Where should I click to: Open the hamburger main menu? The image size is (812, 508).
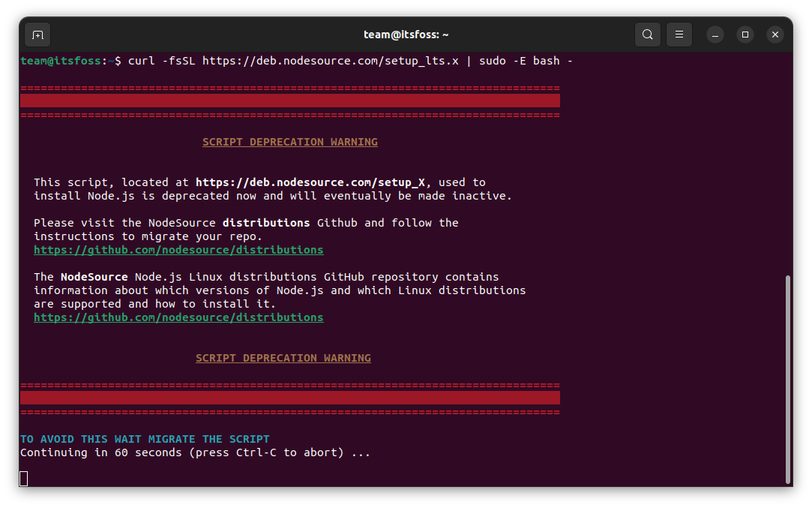coord(679,35)
